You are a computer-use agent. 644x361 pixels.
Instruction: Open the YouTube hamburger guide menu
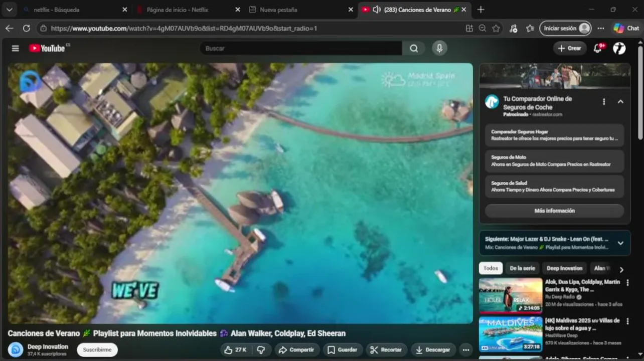click(15, 48)
